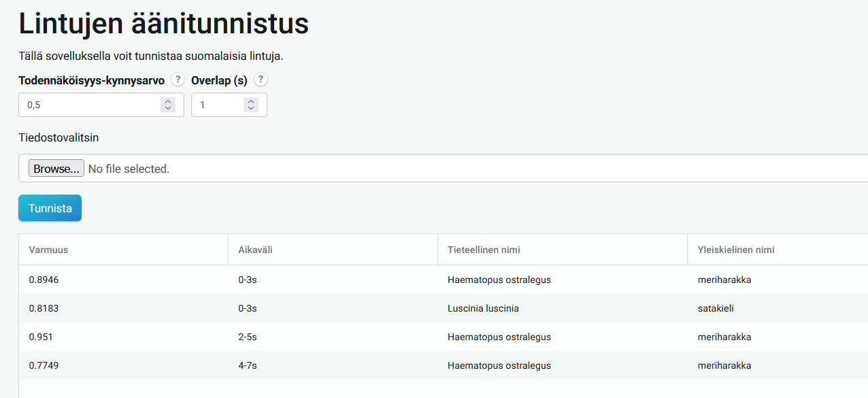
Task: Focus the Overlap field showing 1
Action: click(x=218, y=105)
